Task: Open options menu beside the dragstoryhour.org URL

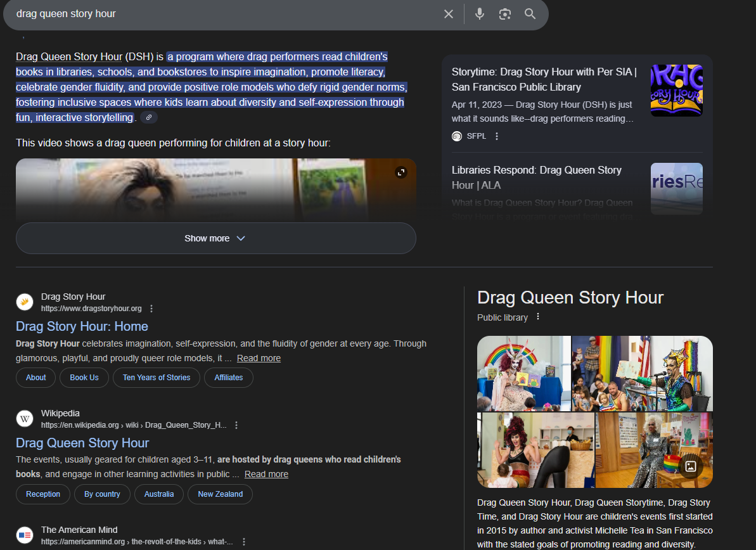Action: [151, 309]
